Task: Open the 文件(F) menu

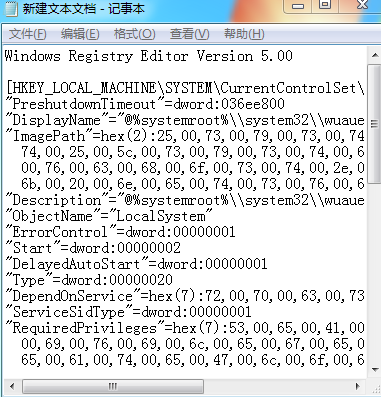Action: [27, 34]
